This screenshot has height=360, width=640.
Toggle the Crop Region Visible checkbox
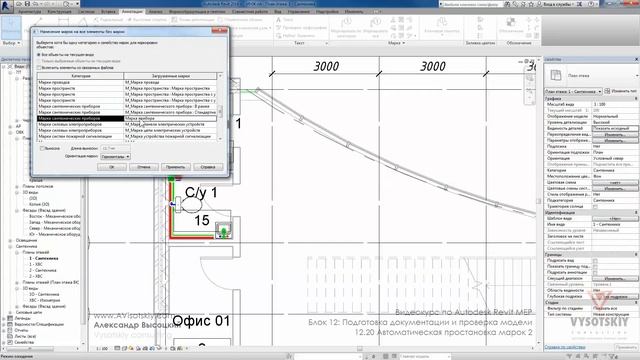(x=595, y=267)
